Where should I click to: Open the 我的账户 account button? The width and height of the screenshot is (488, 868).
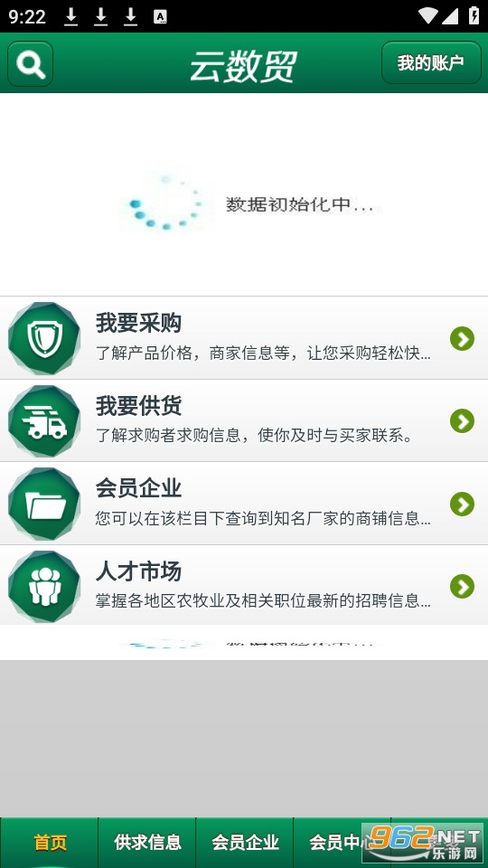tap(431, 62)
